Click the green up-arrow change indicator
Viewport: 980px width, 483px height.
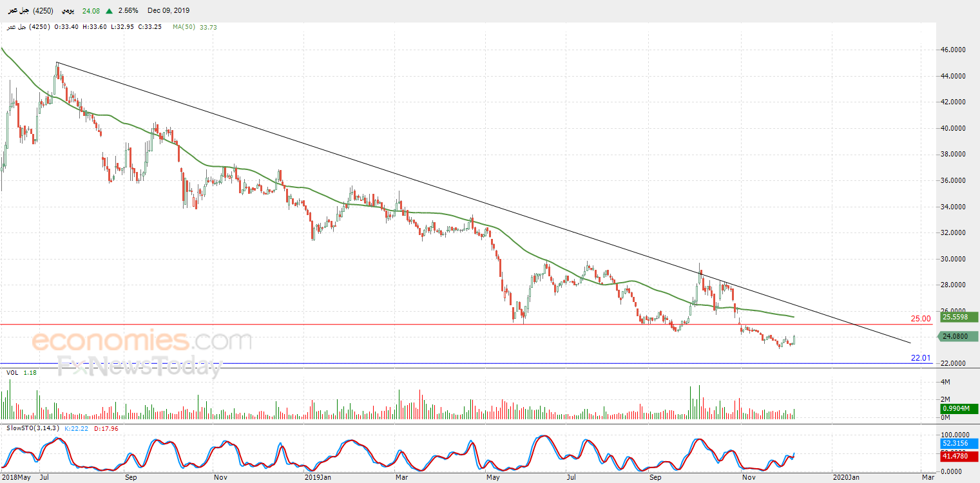pos(110,11)
